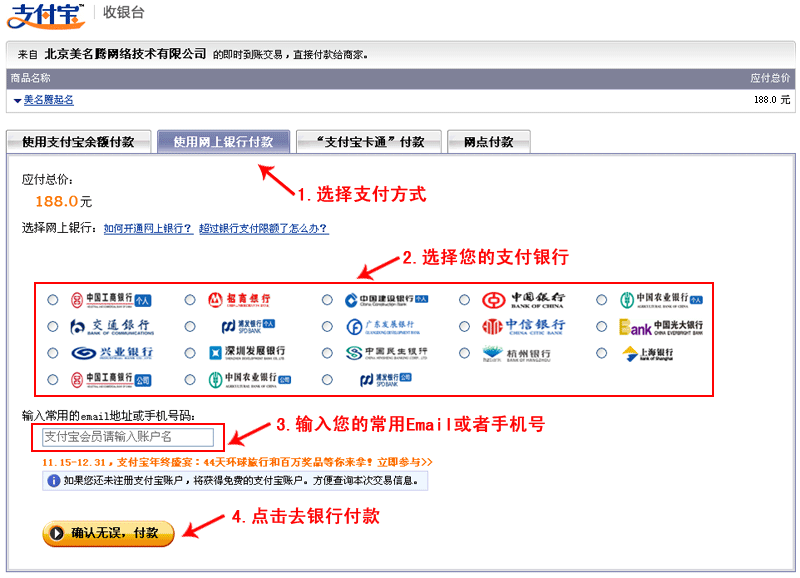Image resolution: width=800 pixels, height=578 pixels.
Task: Switch to 使用支付宝余额付款 tab
Action: coord(79,142)
